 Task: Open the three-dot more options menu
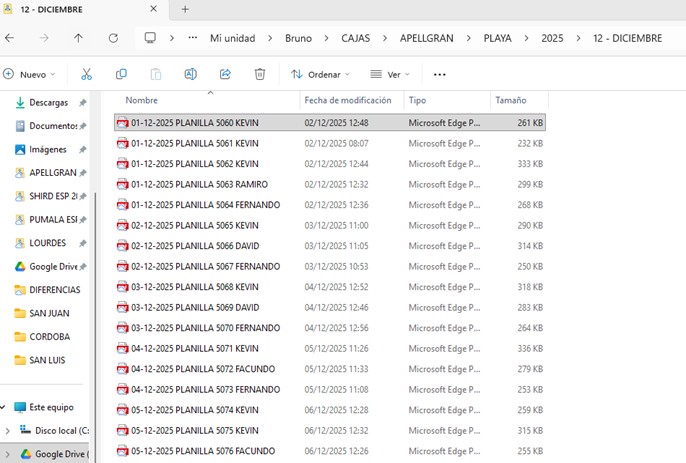pyautogui.click(x=440, y=74)
